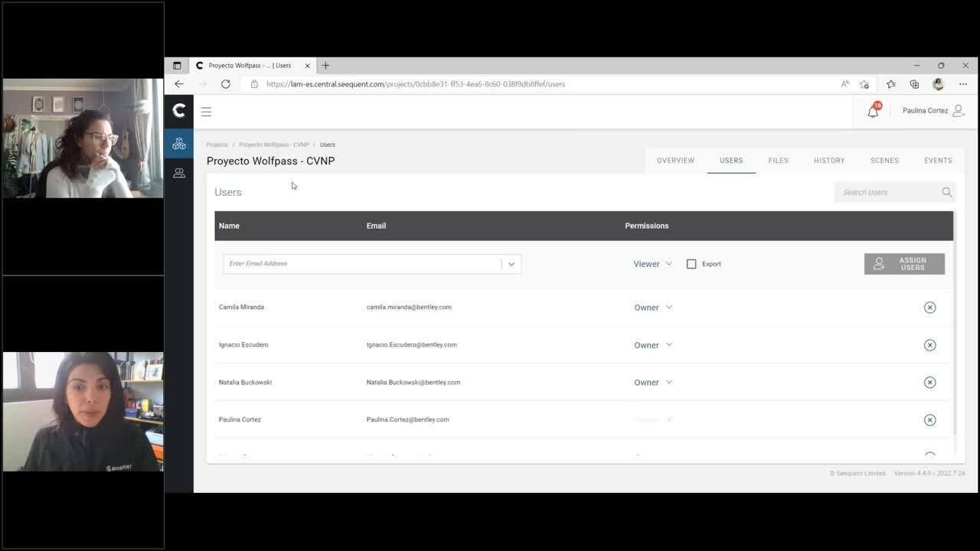Focus the Search Users field
This screenshot has height=551, width=980.
888,192
